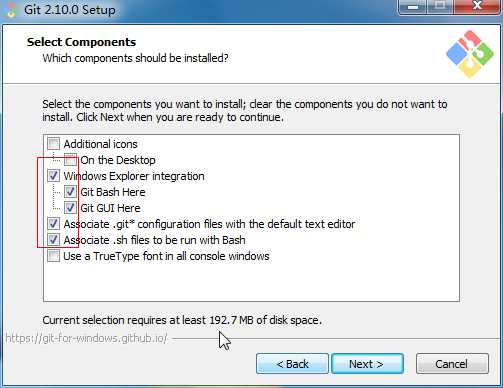This screenshot has height=388, width=503.
Task: Open the git-for-windows.github.io link
Action: pyautogui.click(x=86, y=338)
